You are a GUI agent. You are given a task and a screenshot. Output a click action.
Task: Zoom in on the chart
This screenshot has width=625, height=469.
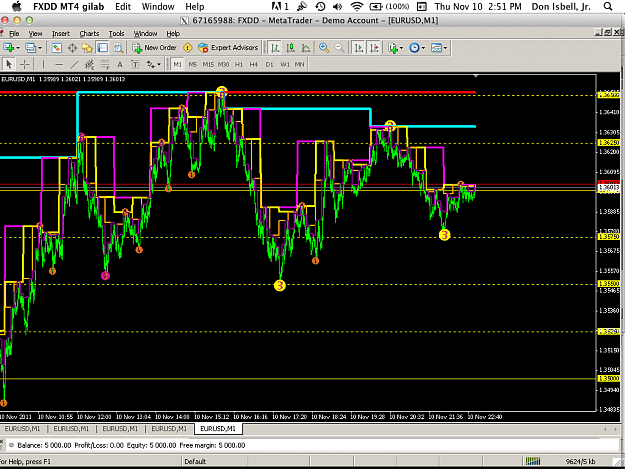tap(324, 48)
